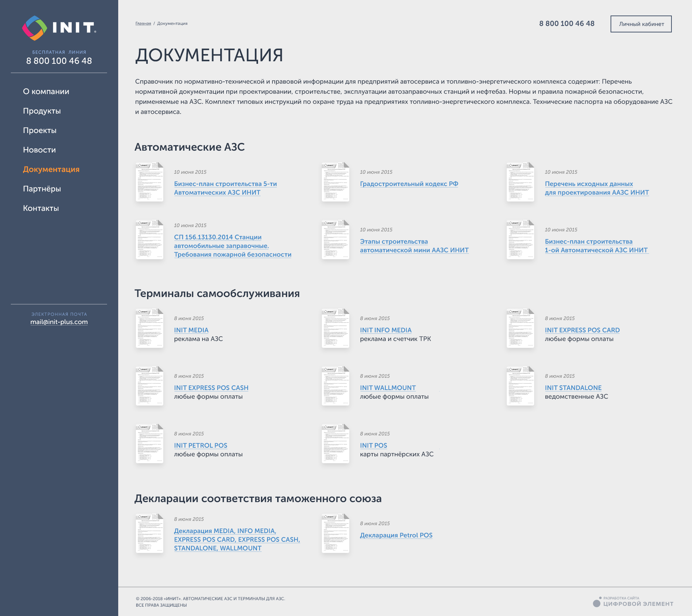Select Новости in the sidebar menu

tap(39, 150)
